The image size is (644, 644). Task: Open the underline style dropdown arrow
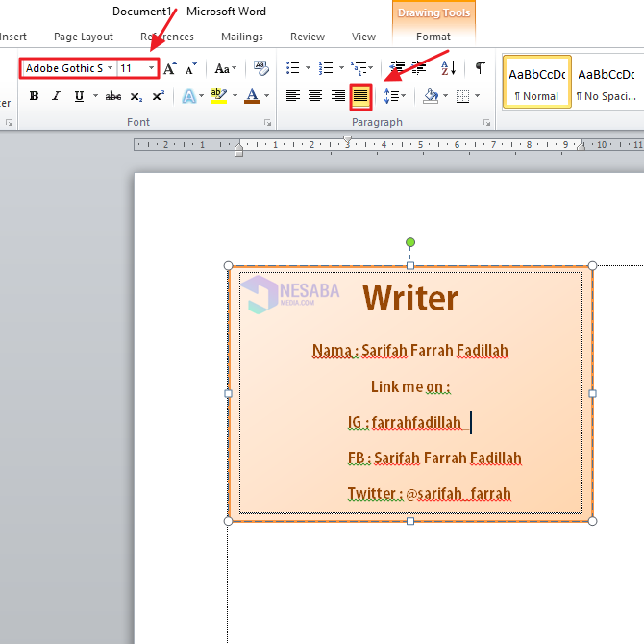95,96
